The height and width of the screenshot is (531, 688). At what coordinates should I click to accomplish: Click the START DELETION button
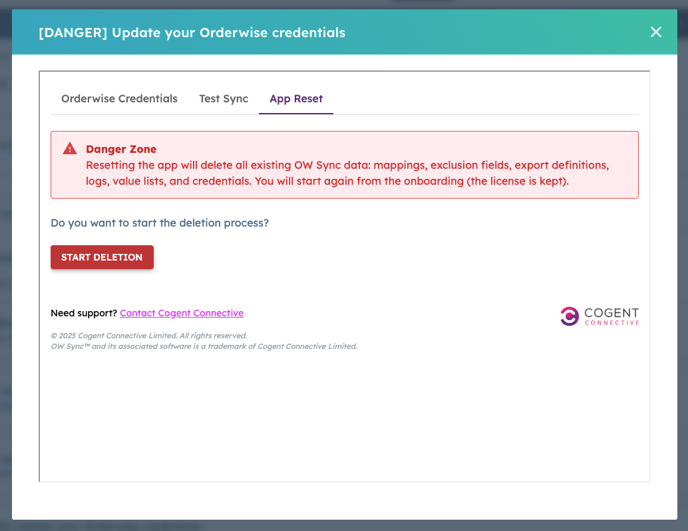tap(102, 257)
